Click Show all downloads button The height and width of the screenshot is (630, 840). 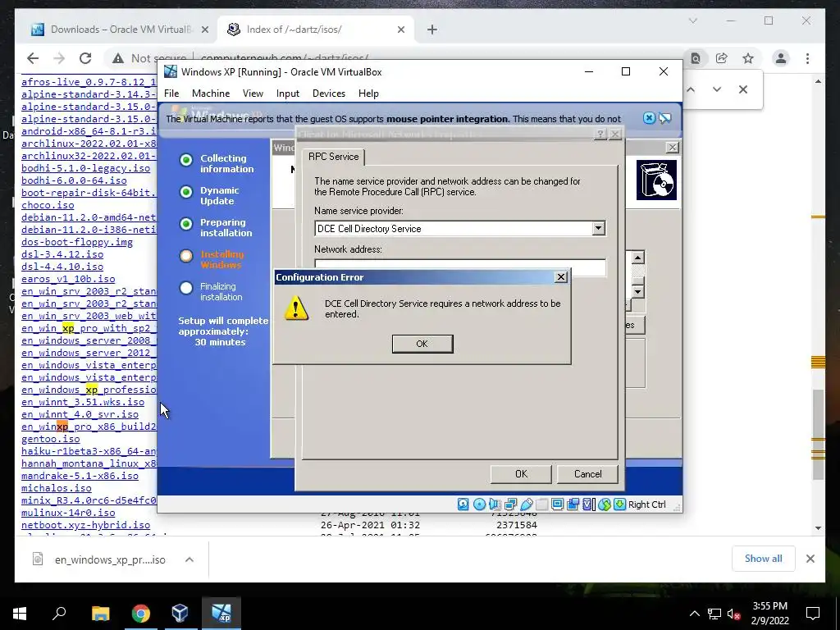764,559
